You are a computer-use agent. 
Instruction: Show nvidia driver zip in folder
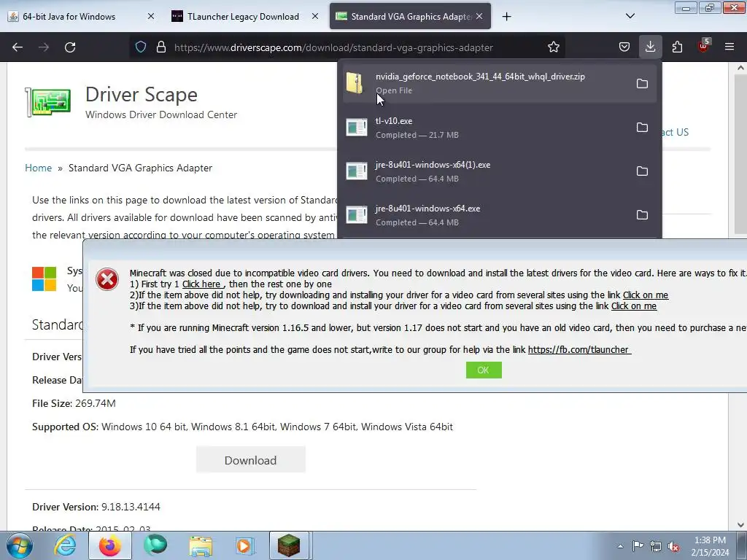pyautogui.click(x=642, y=84)
